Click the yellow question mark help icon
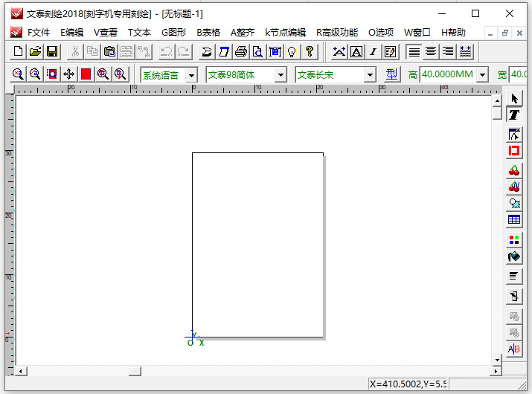This screenshot has height=394, width=532. coord(309,52)
